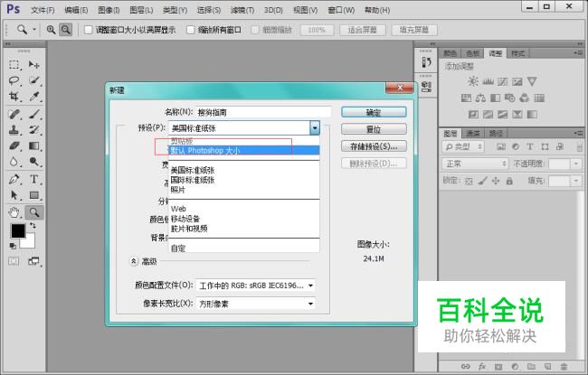The height and width of the screenshot is (375, 588).
Task: Add a Vibrance adjustment
Action: point(532,81)
